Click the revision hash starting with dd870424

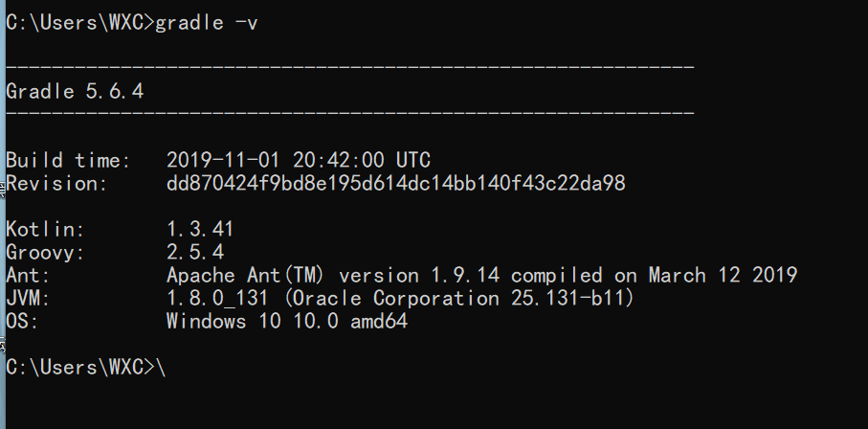(x=395, y=183)
